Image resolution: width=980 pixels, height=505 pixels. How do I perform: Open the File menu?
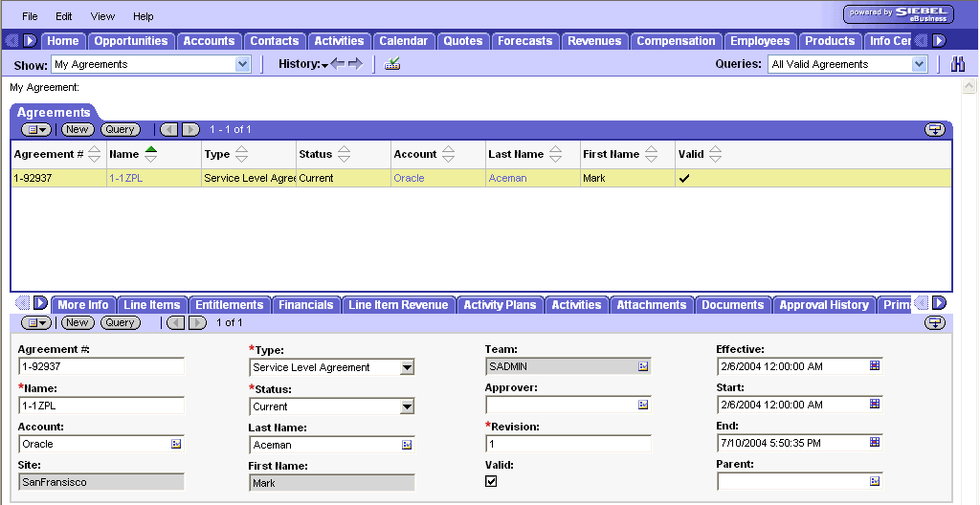coord(30,16)
